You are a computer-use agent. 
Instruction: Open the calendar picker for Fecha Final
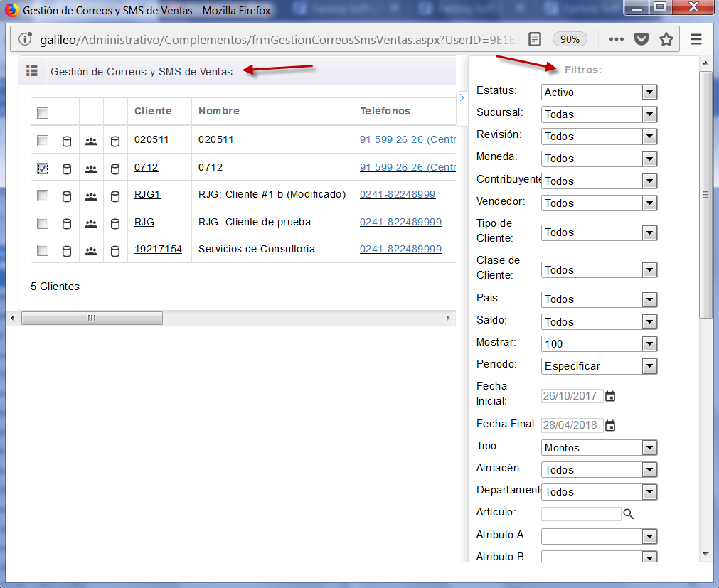[610, 425]
